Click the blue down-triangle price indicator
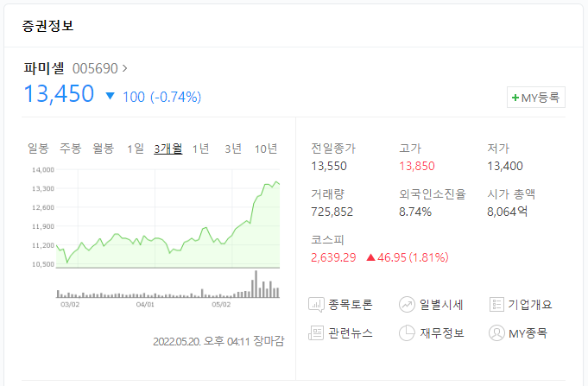Screen dimensions: 588x386 click(x=110, y=96)
